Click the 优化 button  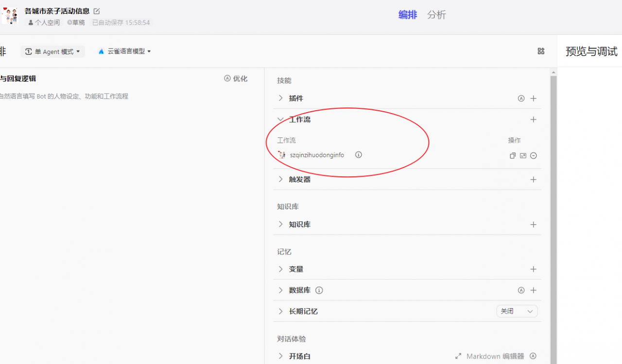[x=236, y=79]
